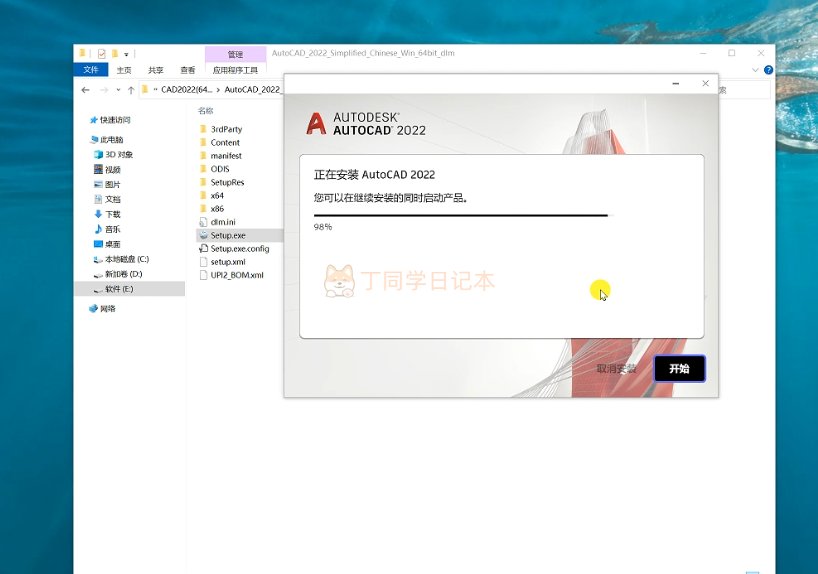Select the Setup.exe application icon
Screen dimensions: 818x574
(203, 235)
